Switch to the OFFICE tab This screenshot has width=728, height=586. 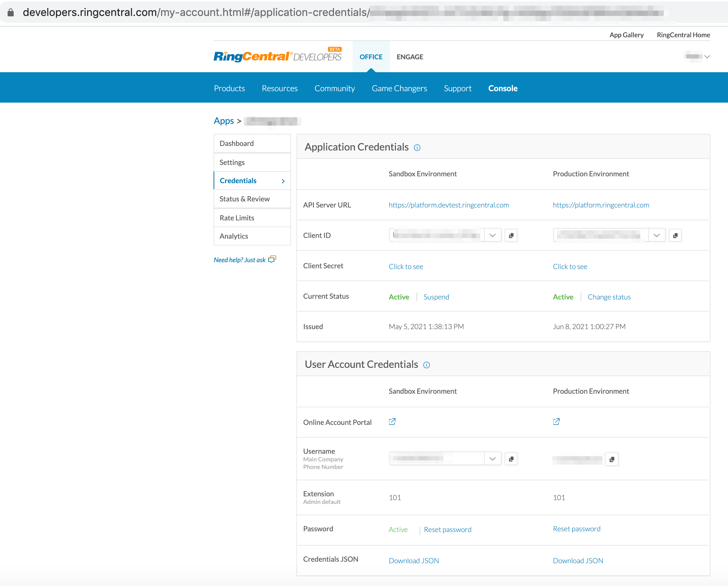[x=371, y=57]
